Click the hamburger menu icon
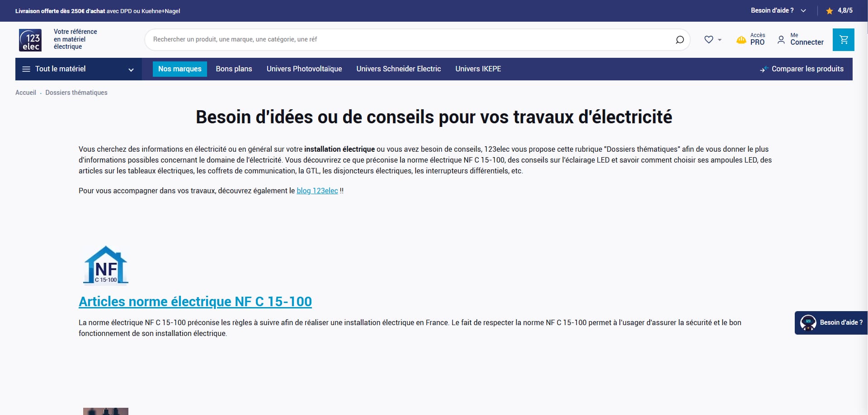Image resolution: width=868 pixels, height=415 pixels. 26,69
